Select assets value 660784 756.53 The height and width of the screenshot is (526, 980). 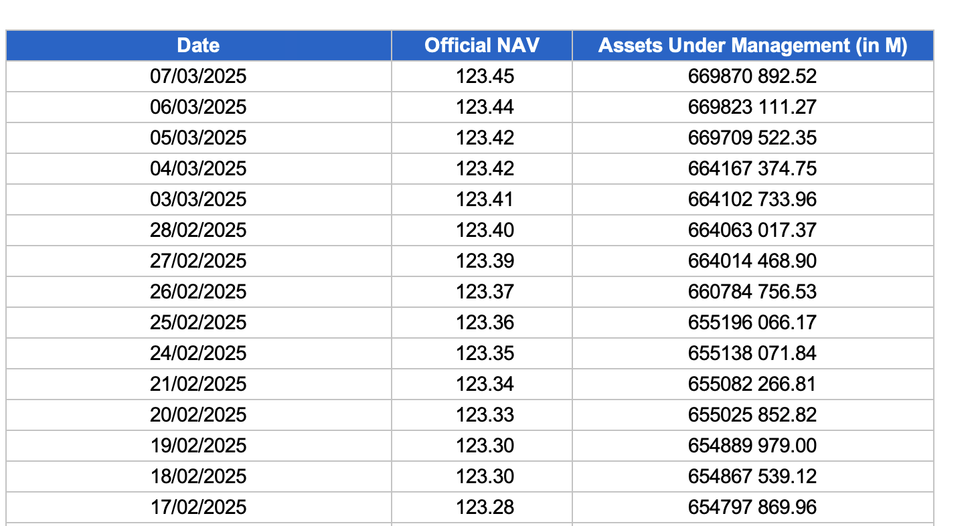click(752, 292)
